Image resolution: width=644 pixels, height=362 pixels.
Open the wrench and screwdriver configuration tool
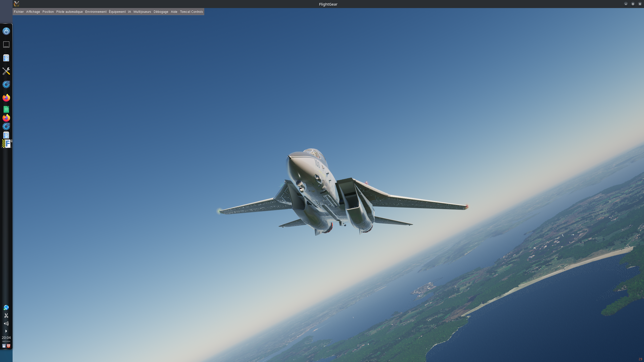[6, 71]
